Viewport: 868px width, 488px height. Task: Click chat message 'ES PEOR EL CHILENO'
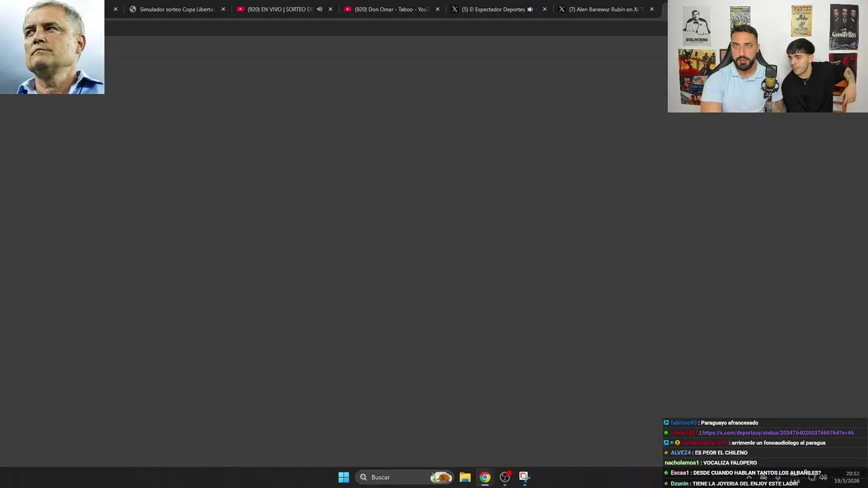(x=721, y=453)
